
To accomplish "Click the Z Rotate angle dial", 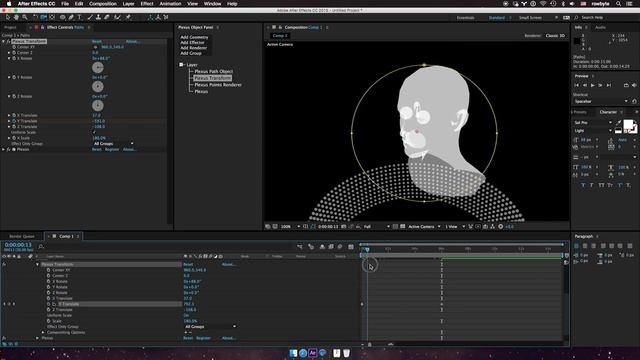I will 98,105.
